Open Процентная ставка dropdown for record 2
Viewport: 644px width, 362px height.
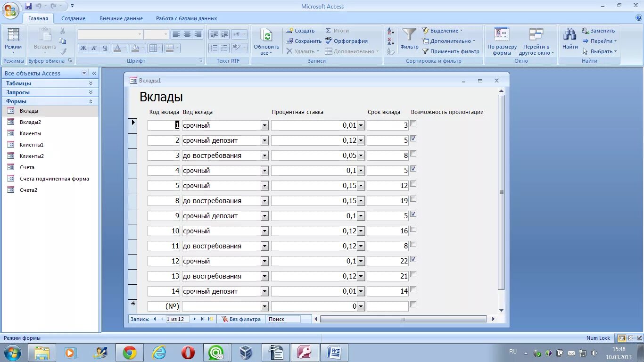[x=361, y=140]
